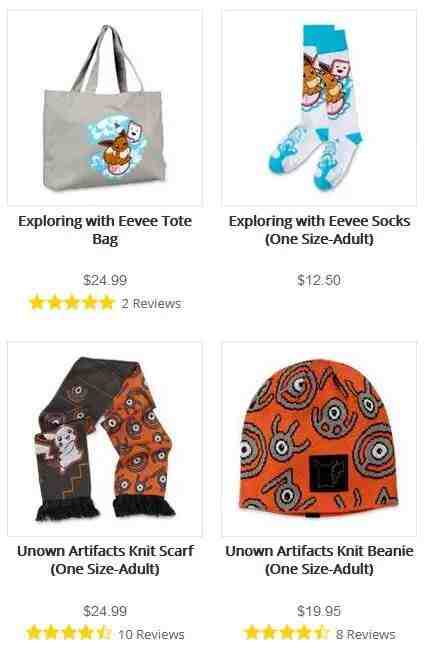The image size is (429, 662).
Task: Click the Exploring with Eevee Socks title
Action: click(x=319, y=230)
